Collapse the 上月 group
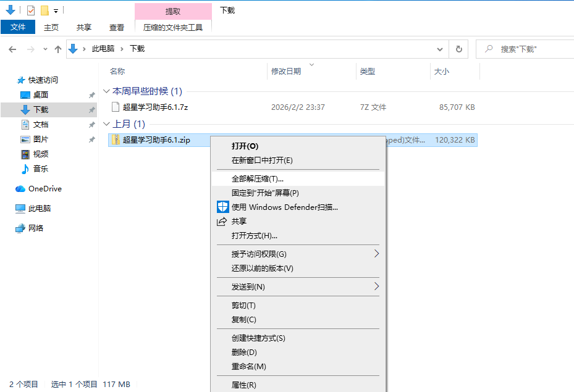This screenshot has height=392, width=574. 106,125
